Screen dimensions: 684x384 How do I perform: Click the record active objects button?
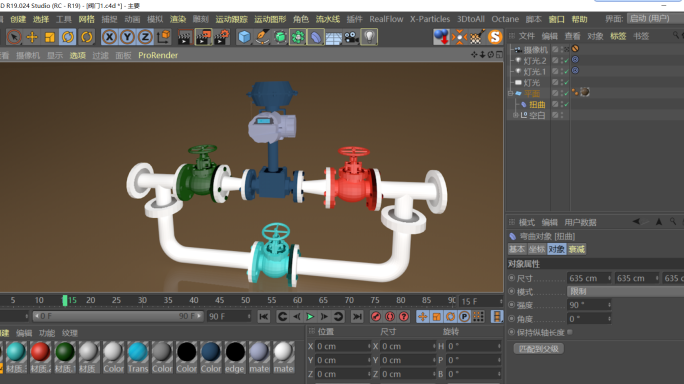click(x=376, y=317)
